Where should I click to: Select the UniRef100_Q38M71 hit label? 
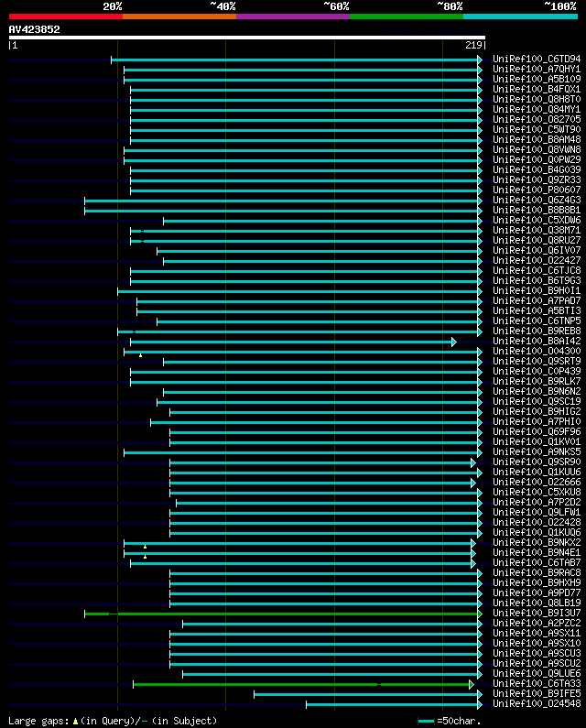point(537,230)
